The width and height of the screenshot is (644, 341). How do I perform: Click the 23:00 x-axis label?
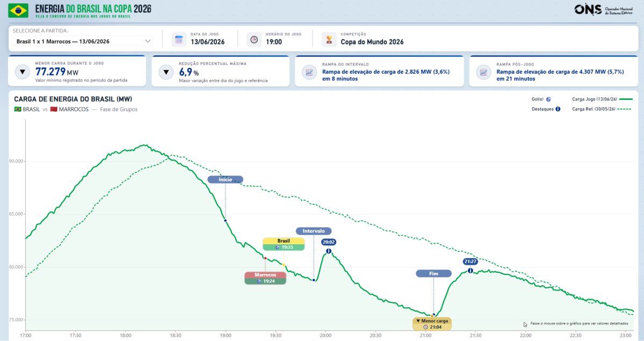click(626, 336)
